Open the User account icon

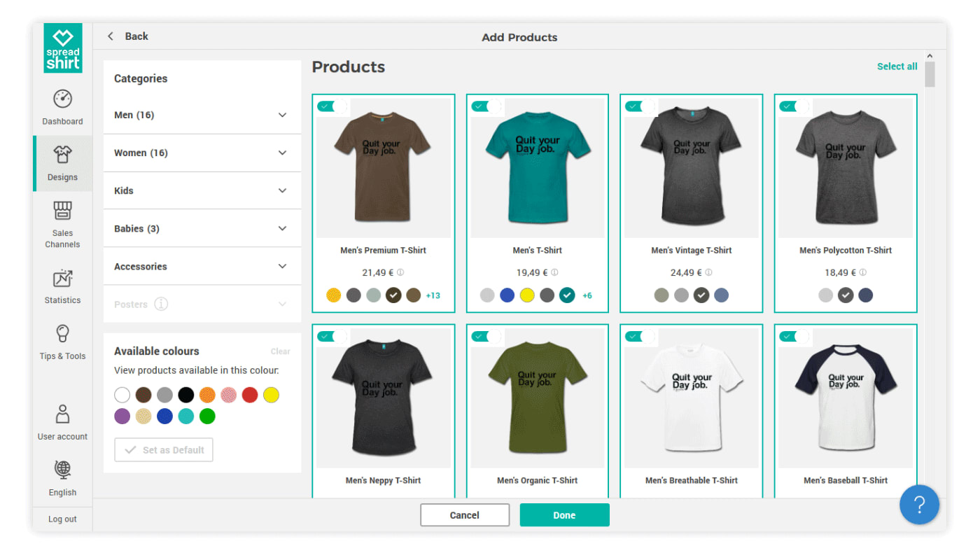[x=62, y=414]
